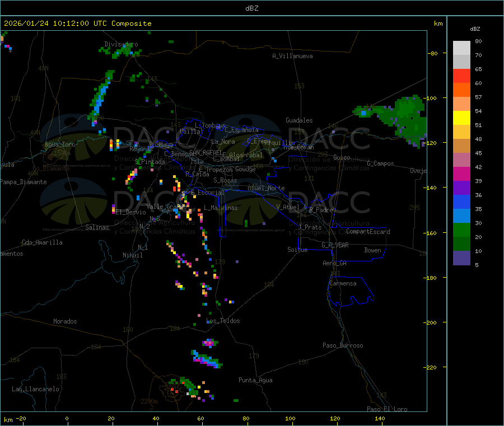Click the -80 tick on the vertical km axis
The width and height of the screenshot is (504, 426).
433,53
